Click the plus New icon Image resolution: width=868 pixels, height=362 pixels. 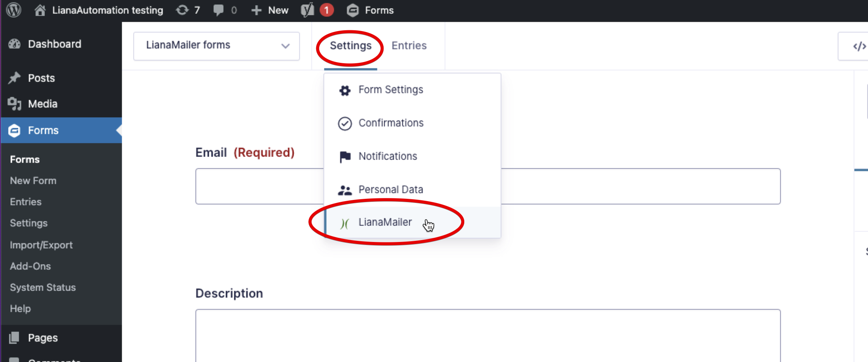[256, 10]
